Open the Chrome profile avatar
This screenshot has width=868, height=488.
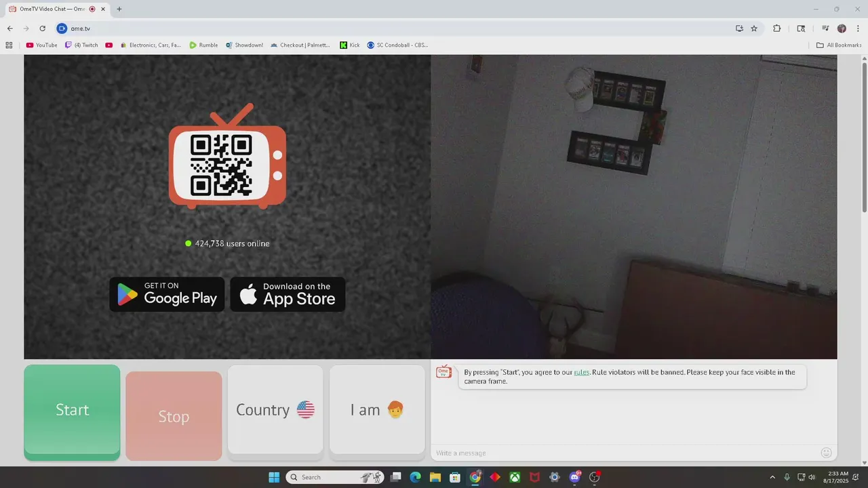pyautogui.click(x=842, y=28)
